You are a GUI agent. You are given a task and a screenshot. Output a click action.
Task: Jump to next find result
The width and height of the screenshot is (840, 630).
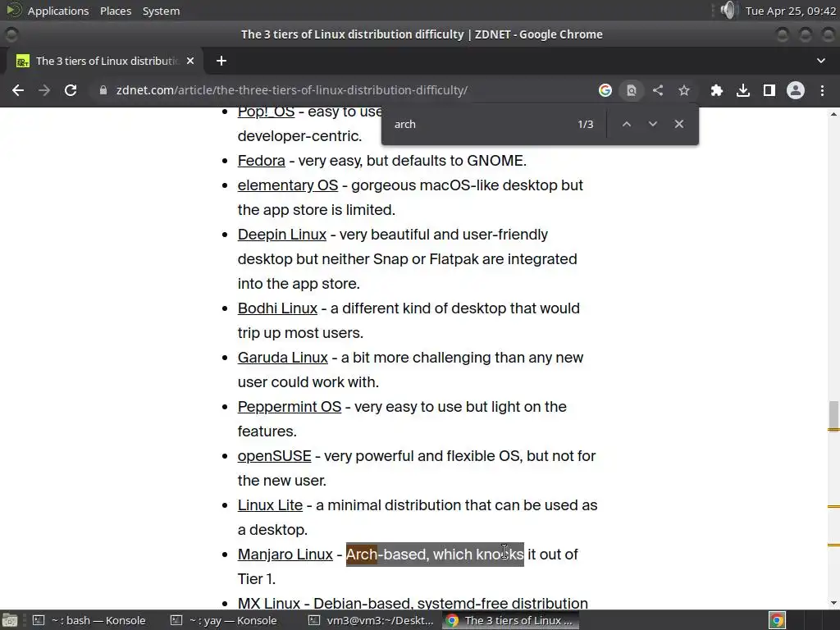pyautogui.click(x=652, y=125)
